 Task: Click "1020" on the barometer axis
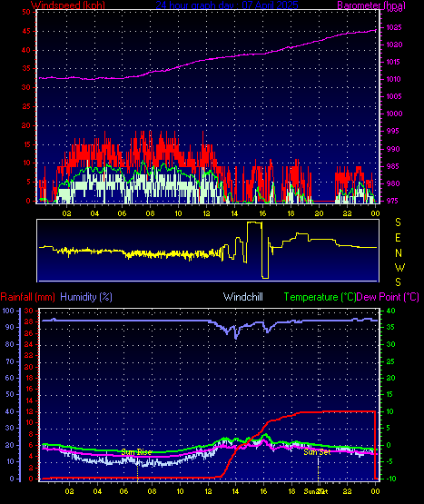(x=394, y=45)
